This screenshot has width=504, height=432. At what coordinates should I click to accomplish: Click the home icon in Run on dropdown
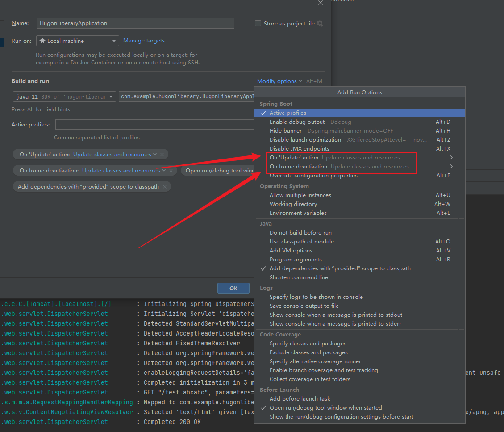point(42,41)
